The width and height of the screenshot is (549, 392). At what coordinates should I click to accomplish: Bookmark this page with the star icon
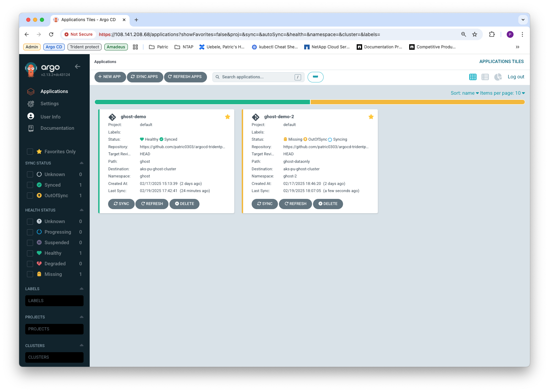(x=475, y=34)
